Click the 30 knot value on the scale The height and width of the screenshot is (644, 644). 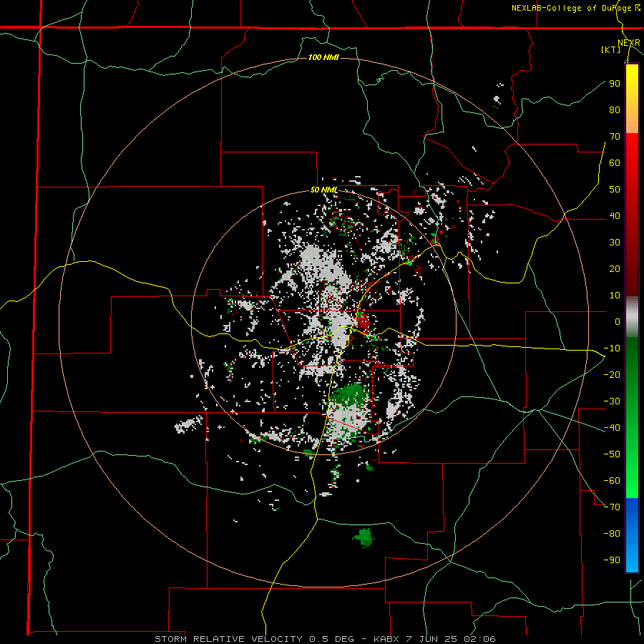(615, 243)
